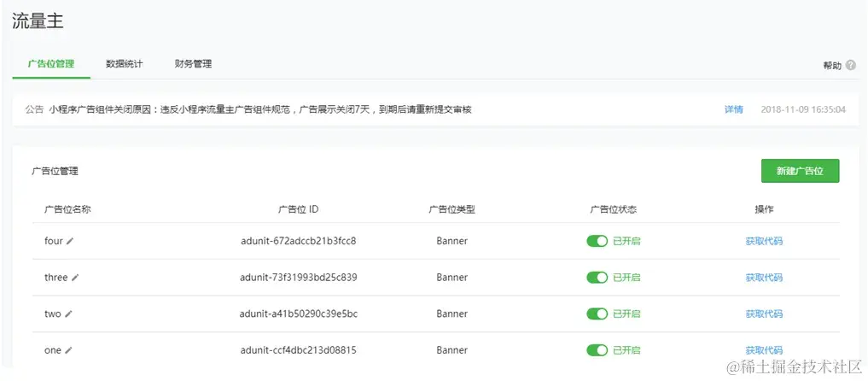Click Banner type in the three row

(x=451, y=278)
